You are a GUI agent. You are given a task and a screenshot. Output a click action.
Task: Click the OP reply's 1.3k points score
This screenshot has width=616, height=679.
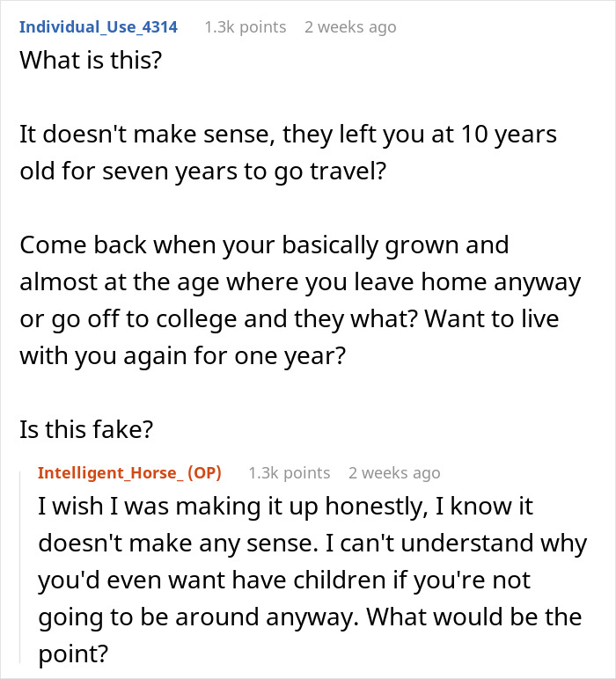point(289,473)
